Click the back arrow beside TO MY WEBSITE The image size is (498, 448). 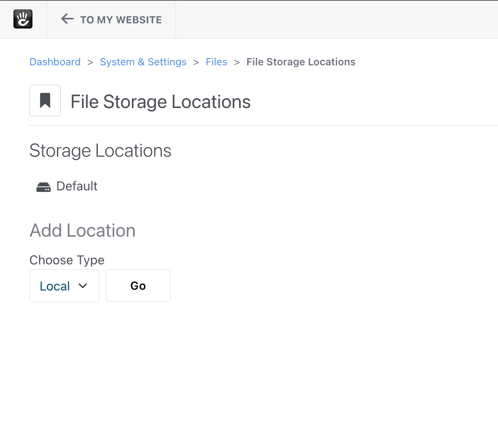[x=67, y=19]
